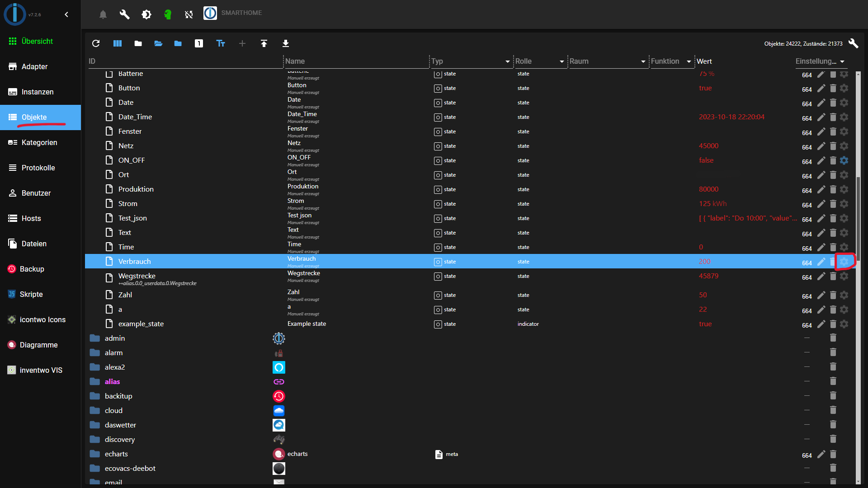Open Benutzer page

click(x=40, y=193)
